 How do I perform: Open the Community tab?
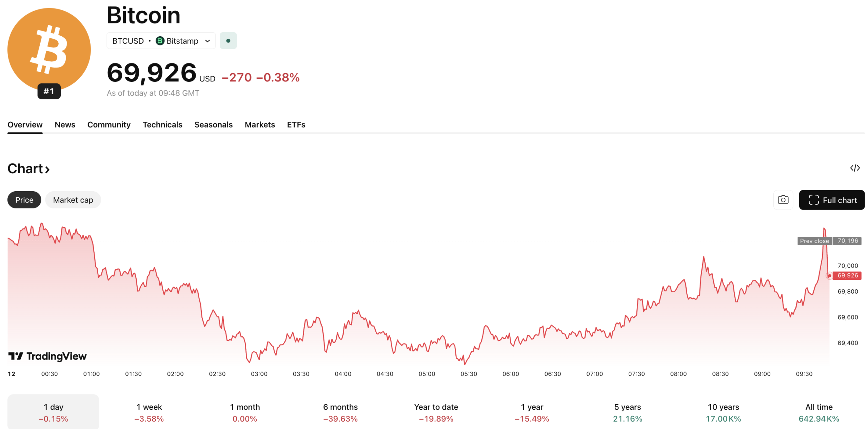point(109,124)
